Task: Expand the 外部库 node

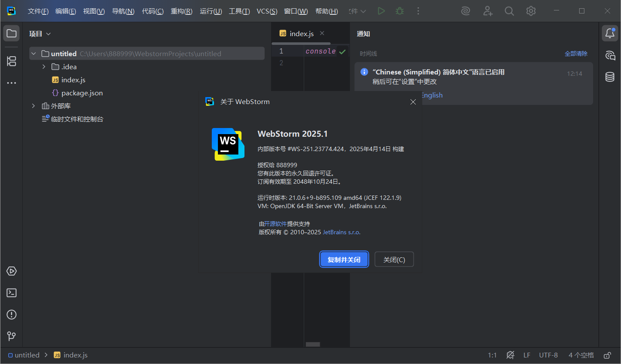Action: [34, 106]
